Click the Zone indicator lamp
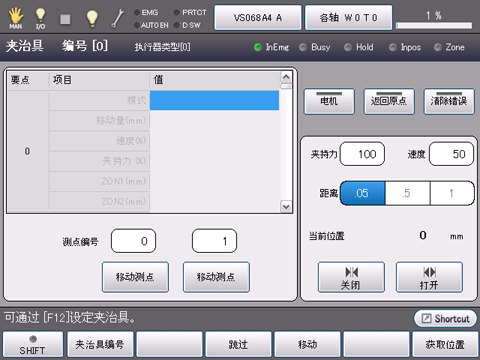Viewport: 480px width, 360px height. [x=438, y=47]
